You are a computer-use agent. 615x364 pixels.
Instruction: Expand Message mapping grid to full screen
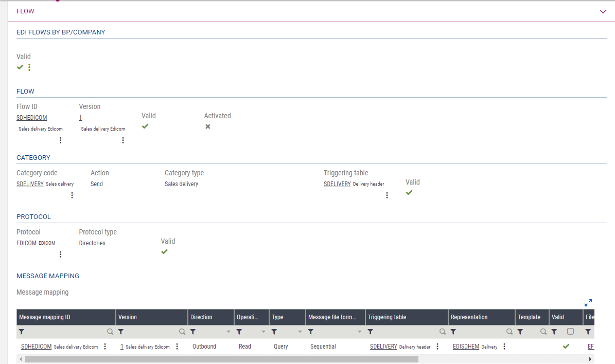coord(588,303)
